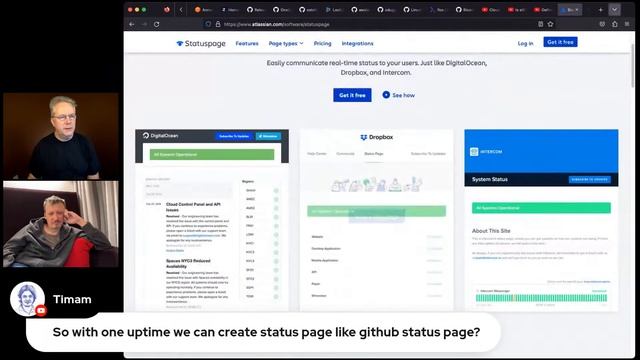Click the See how play link
The width and height of the screenshot is (640, 360).
click(398, 95)
